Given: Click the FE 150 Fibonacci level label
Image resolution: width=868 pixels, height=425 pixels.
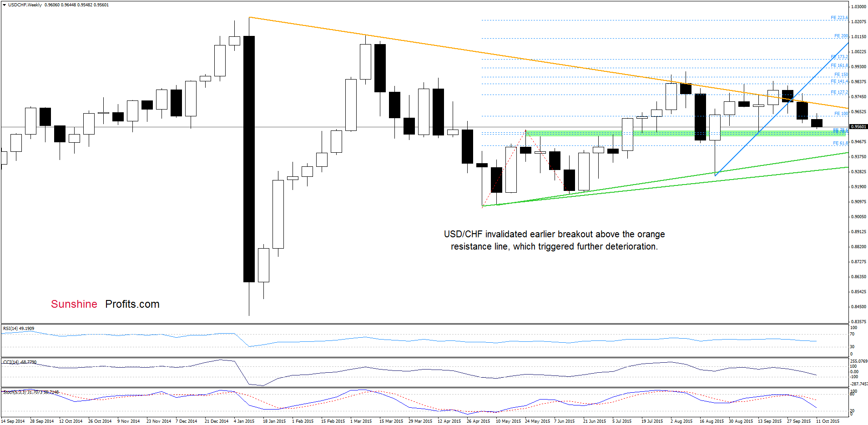Looking at the screenshot, I should click(841, 75).
